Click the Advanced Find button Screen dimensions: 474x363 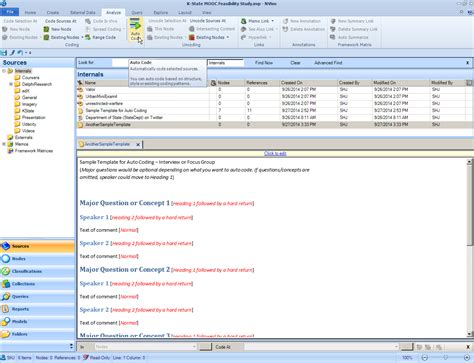(x=328, y=63)
